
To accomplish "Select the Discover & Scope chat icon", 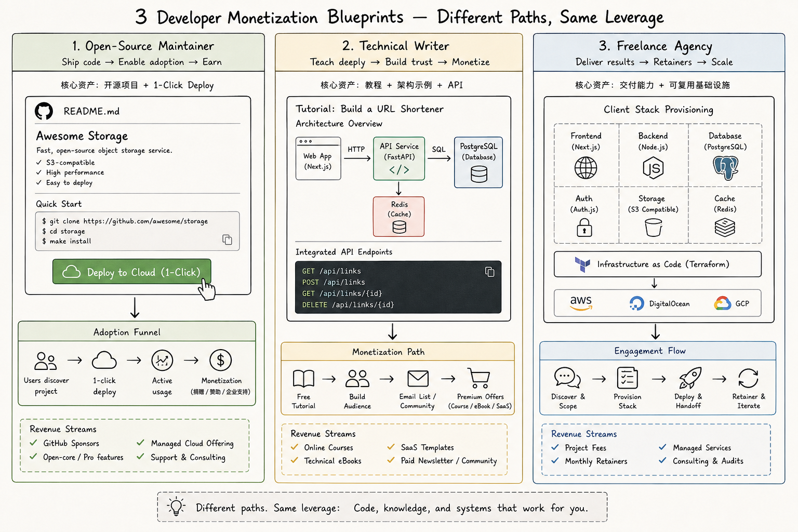I will tap(567, 378).
